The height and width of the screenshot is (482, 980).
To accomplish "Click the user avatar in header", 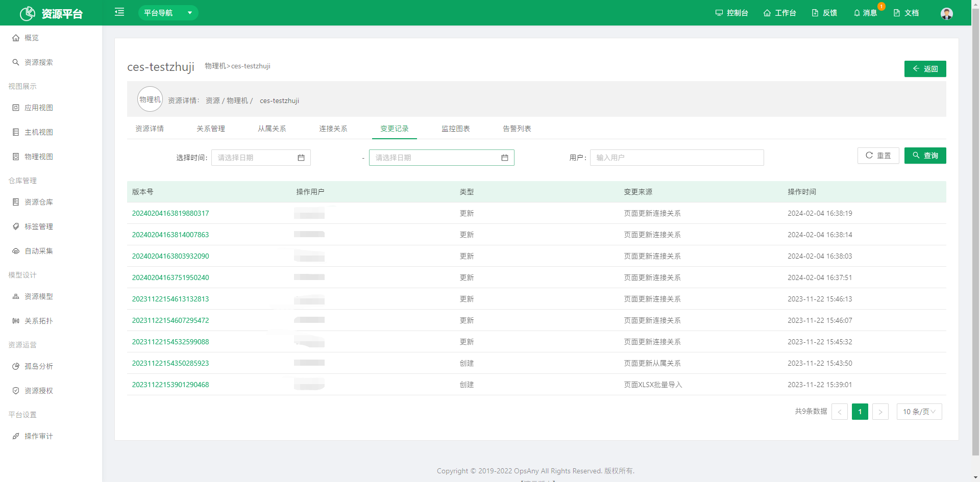I will click(947, 13).
